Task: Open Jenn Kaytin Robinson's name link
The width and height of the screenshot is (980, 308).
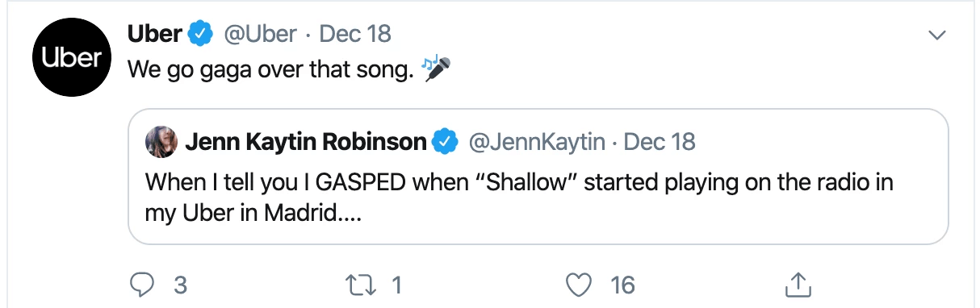Action: point(306,143)
